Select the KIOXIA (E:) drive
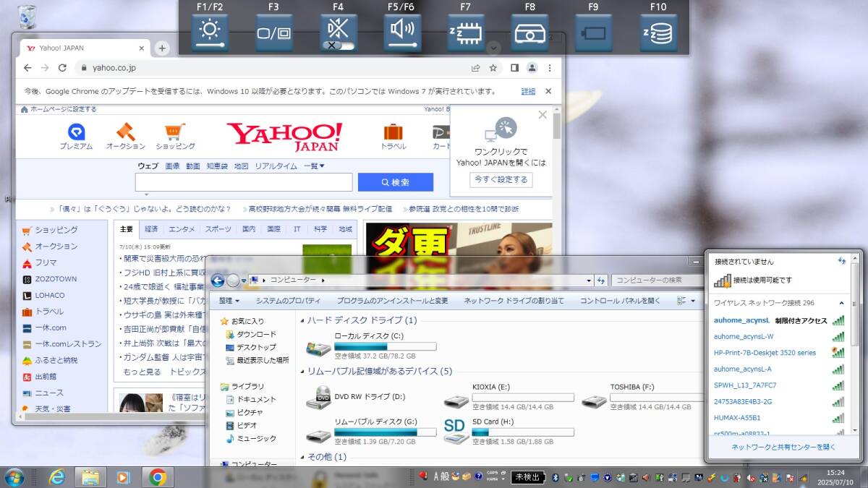 pyautogui.click(x=509, y=397)
